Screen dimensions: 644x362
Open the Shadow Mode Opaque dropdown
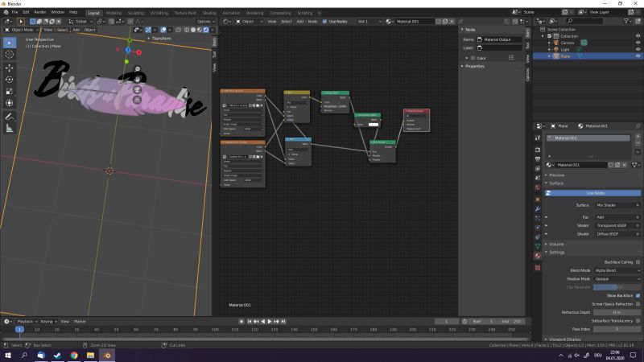617,279
